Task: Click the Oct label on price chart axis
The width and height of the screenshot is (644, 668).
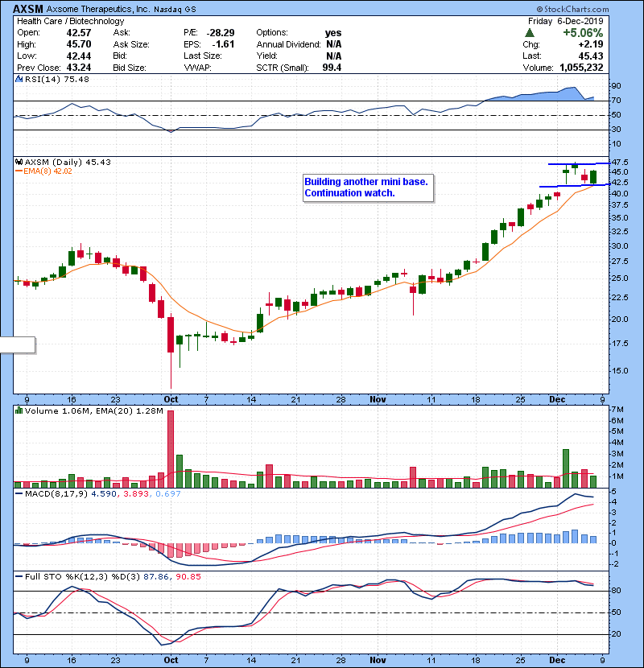Action: pyautogui.click(x=171, y=400)
